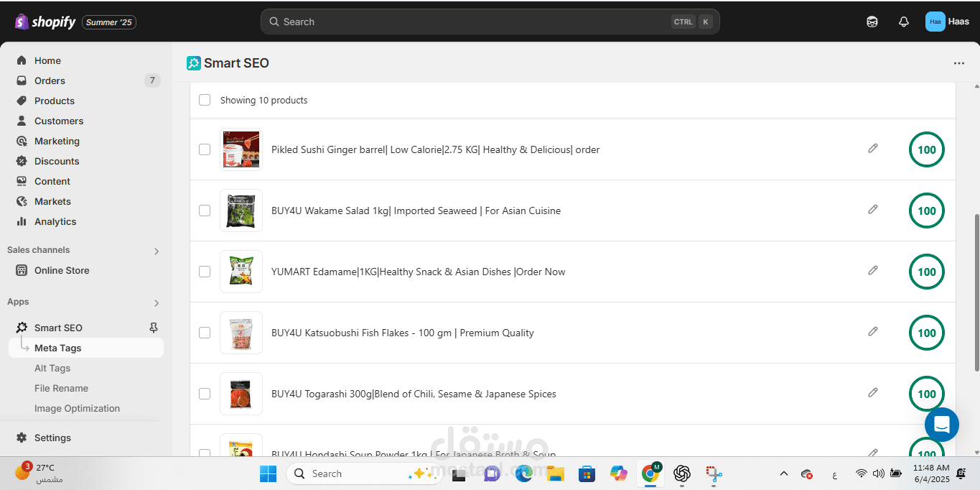Click the Markets globe icon
980x490 pixels.
coord(22,201)
